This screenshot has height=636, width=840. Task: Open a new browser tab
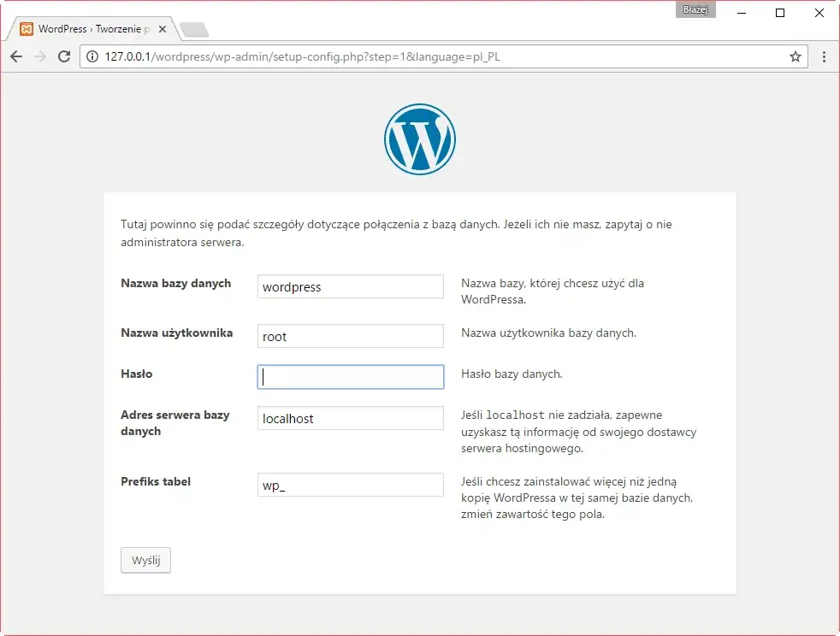tap(193, 28)
